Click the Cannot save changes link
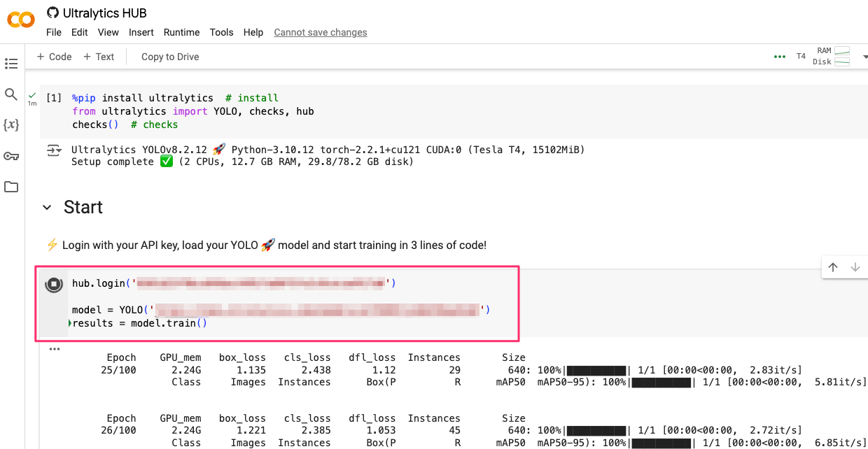Viewport: 868px width, 449px height. 320,32
